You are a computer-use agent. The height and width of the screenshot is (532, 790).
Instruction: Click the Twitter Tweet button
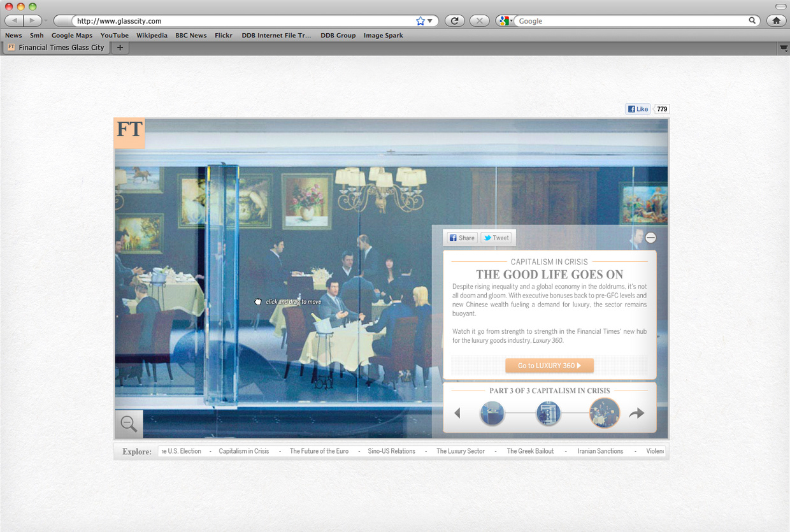[x=496, y=238]
